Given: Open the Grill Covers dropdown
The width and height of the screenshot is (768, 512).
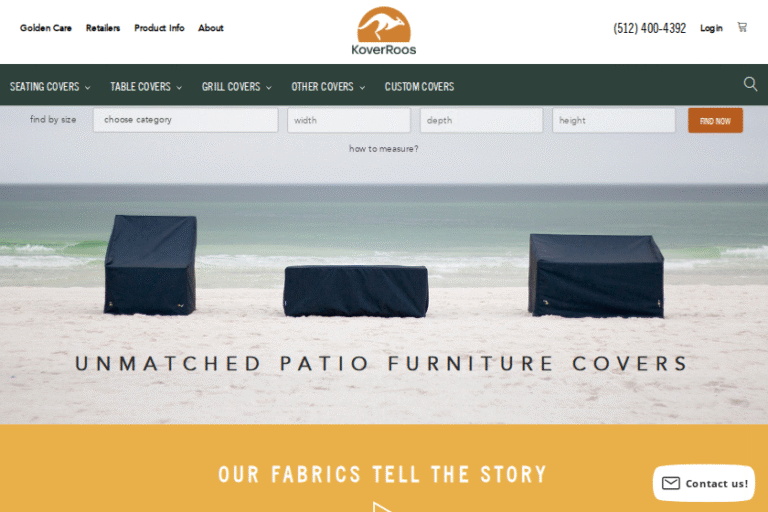Looking at the screenshot, I should (237, 87).
